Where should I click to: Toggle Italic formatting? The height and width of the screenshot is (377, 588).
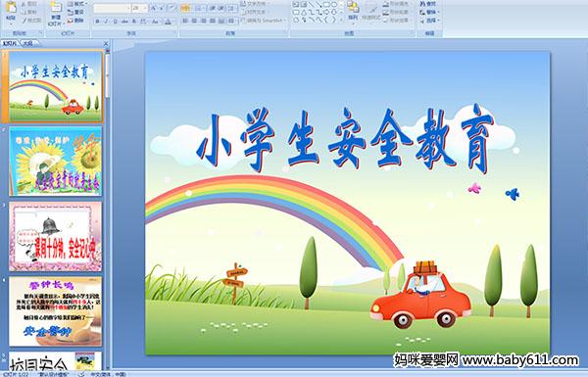(x=106, y=22)
